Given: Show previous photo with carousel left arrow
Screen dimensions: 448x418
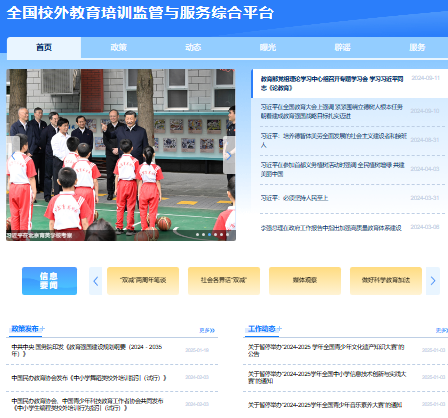Looking at the screenshot, I should tap(13, 155).
